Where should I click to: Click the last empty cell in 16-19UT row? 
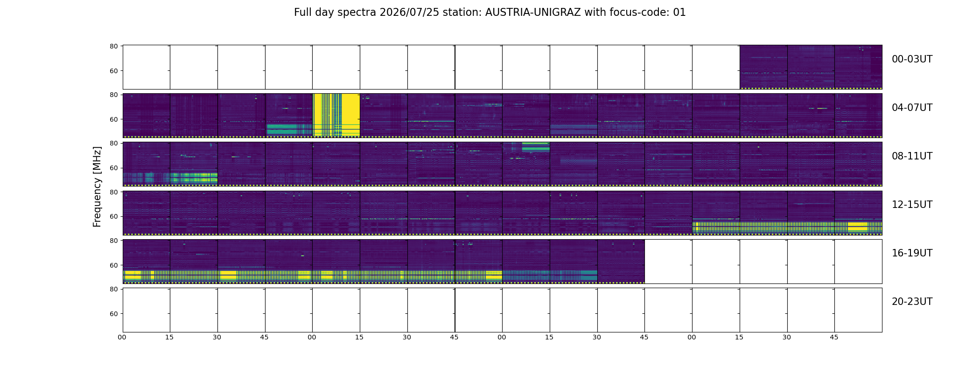858,262
